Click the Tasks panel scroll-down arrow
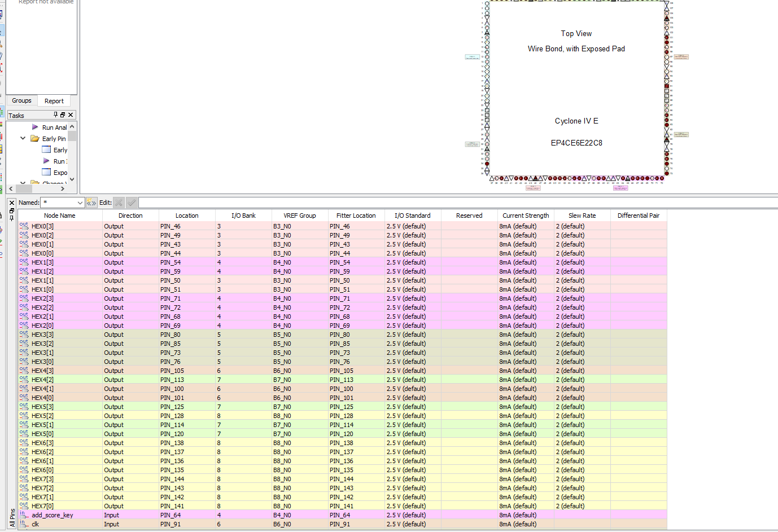778x532 pixels. 72,179
